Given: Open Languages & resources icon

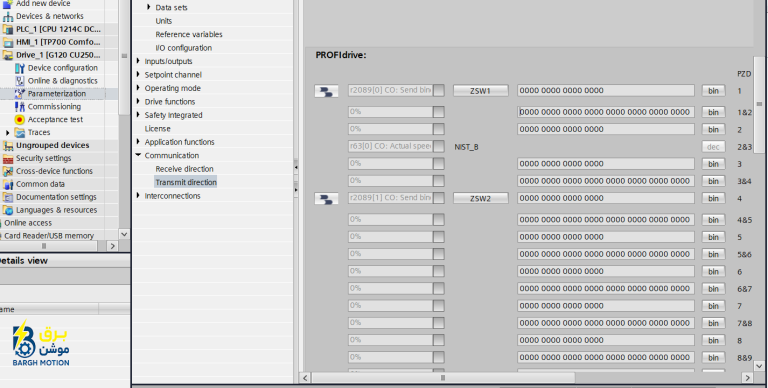Looking at the screenshot, I should tap(8, 210).
